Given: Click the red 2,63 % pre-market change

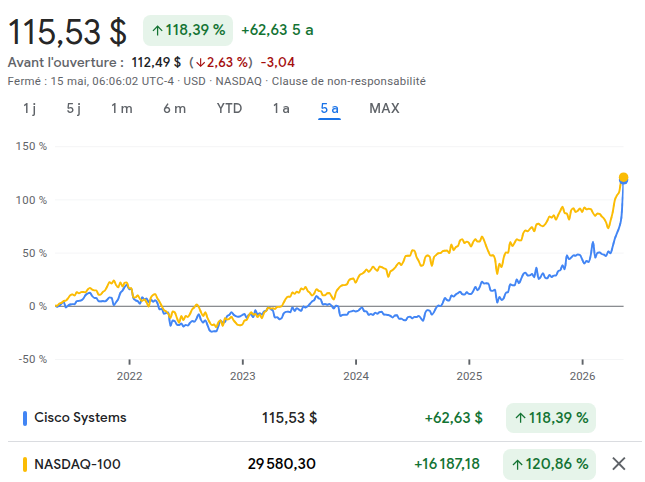Looking at the screenshot, I should pyautogui.click(x=221, y=62).
